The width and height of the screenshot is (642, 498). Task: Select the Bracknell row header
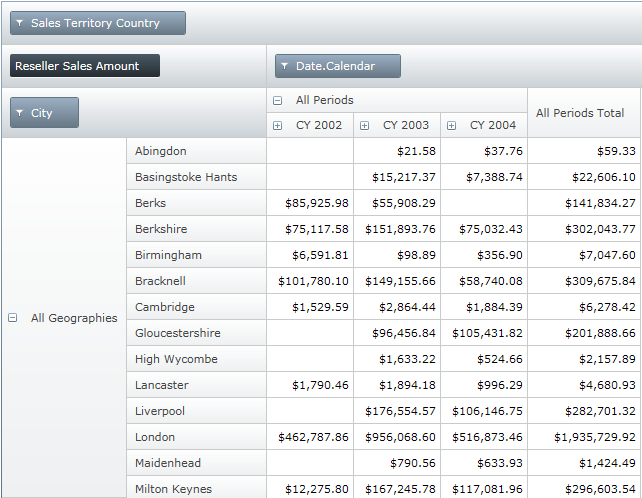(x=196, y=281)
